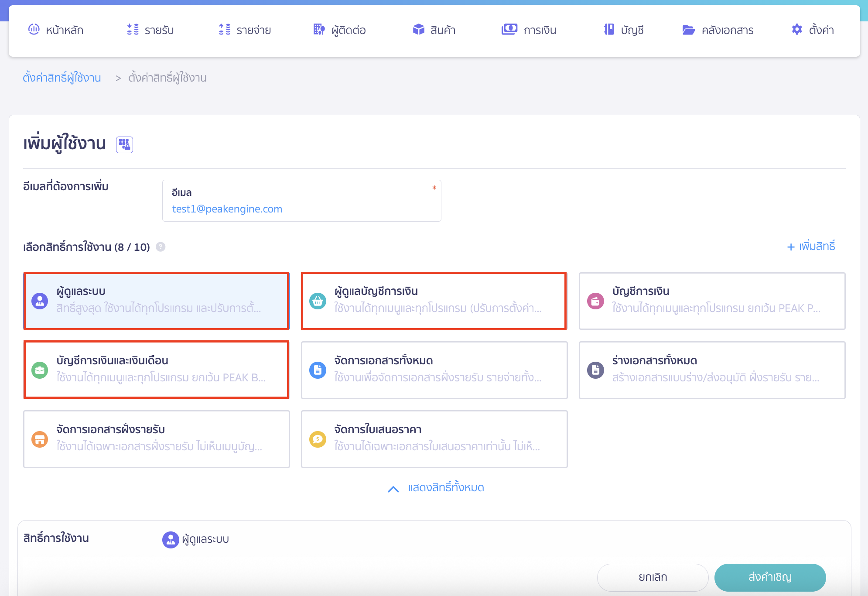The image size is (868, 596).
Task: Click the purple ผู้ดูแลระบบ admin icon in summary
Action: pos(171,540)
